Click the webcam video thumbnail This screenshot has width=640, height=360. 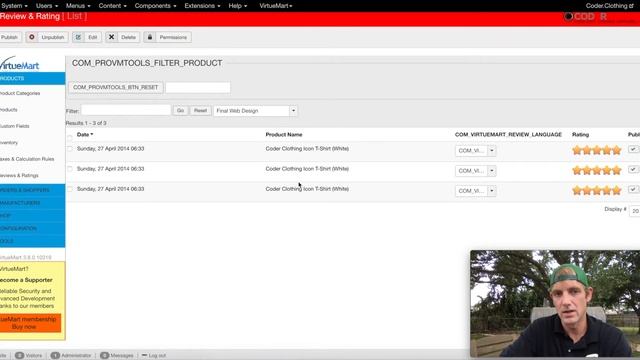[x=555, y=304]
